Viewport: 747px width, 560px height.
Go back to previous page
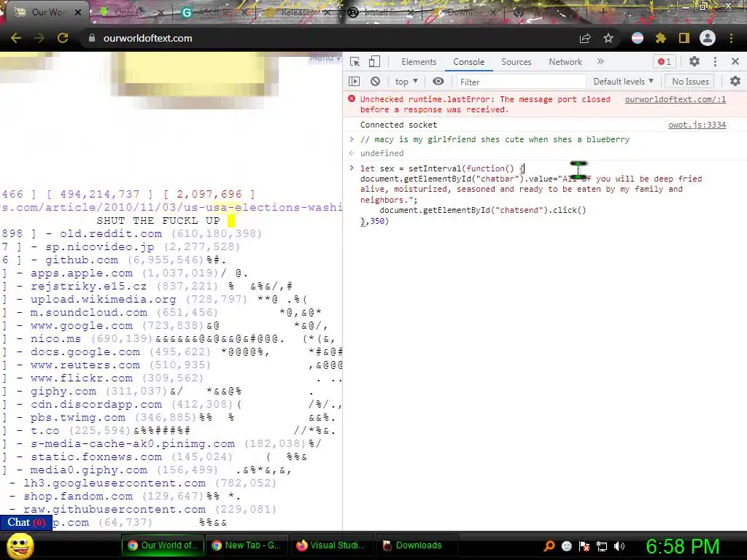point(16,38)
